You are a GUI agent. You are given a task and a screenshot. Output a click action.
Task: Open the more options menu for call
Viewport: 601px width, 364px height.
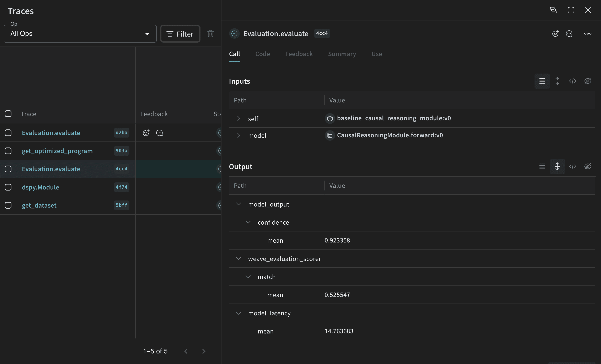(x=587, y=33)
